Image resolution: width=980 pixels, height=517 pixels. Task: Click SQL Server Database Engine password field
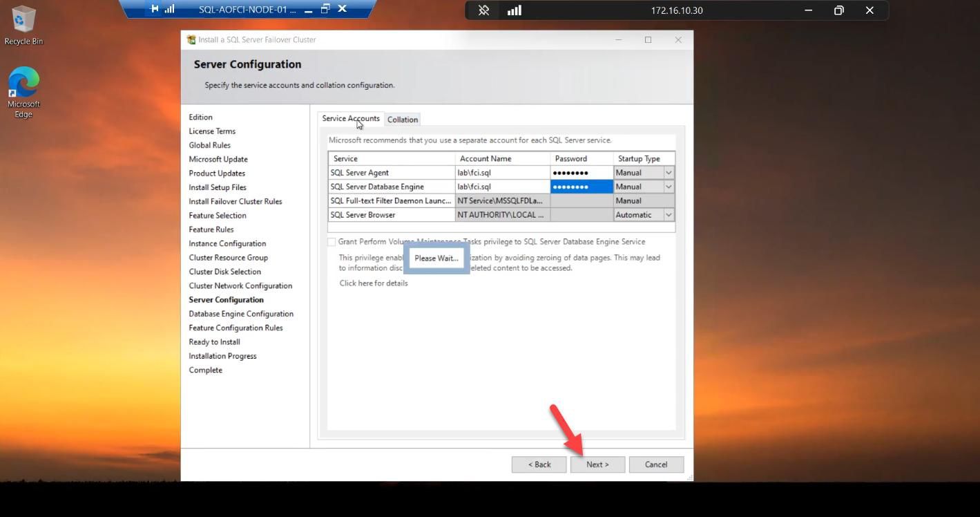582,187
